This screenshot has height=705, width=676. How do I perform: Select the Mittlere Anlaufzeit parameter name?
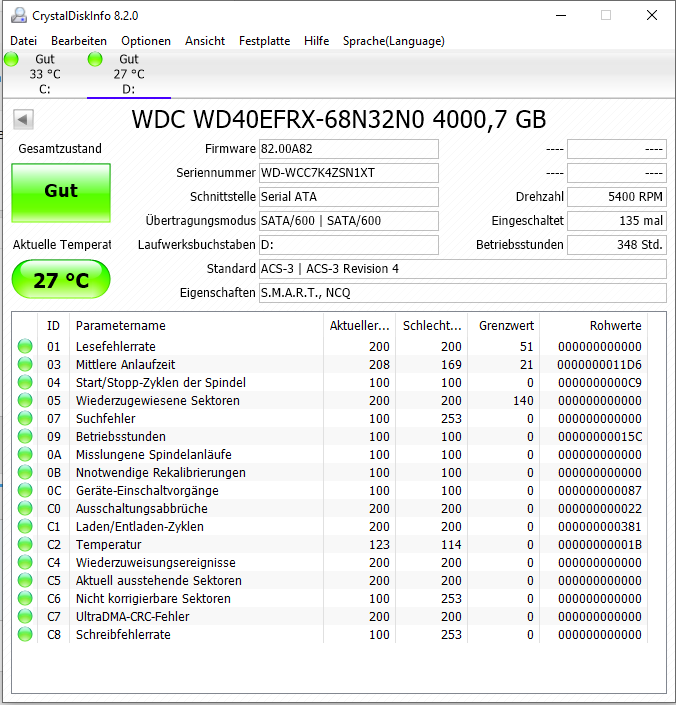[x=125, y=365]
